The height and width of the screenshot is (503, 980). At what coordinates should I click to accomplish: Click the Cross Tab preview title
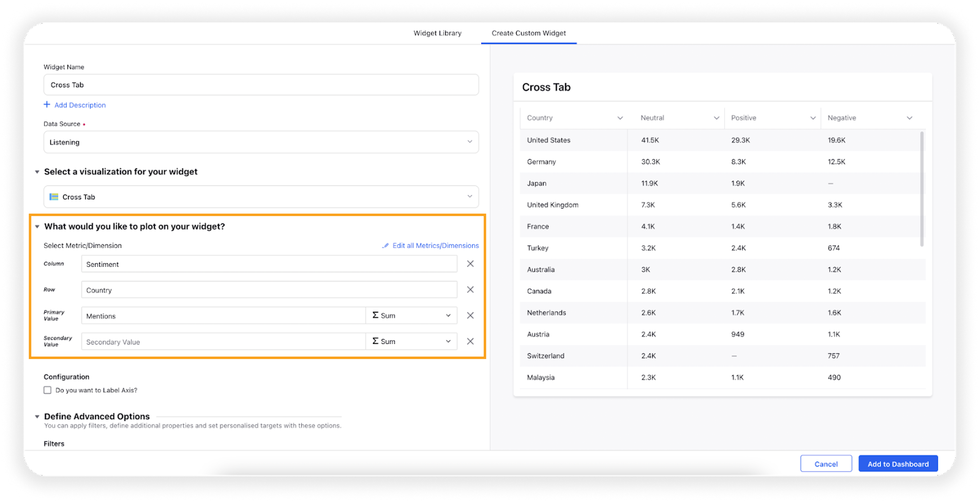pyautogui.click(x=546, y=87)
